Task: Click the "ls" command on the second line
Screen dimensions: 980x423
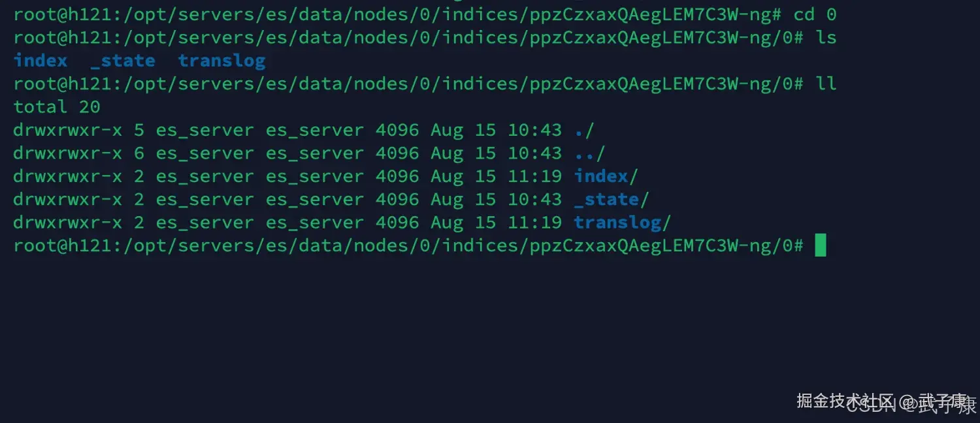Action: pyautogui.click(x=826, y=37)
